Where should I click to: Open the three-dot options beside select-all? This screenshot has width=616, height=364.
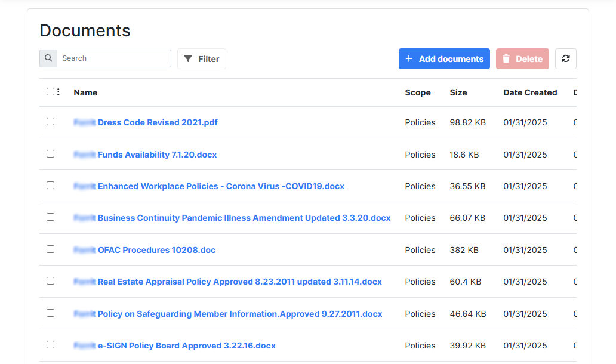point(58,92)
